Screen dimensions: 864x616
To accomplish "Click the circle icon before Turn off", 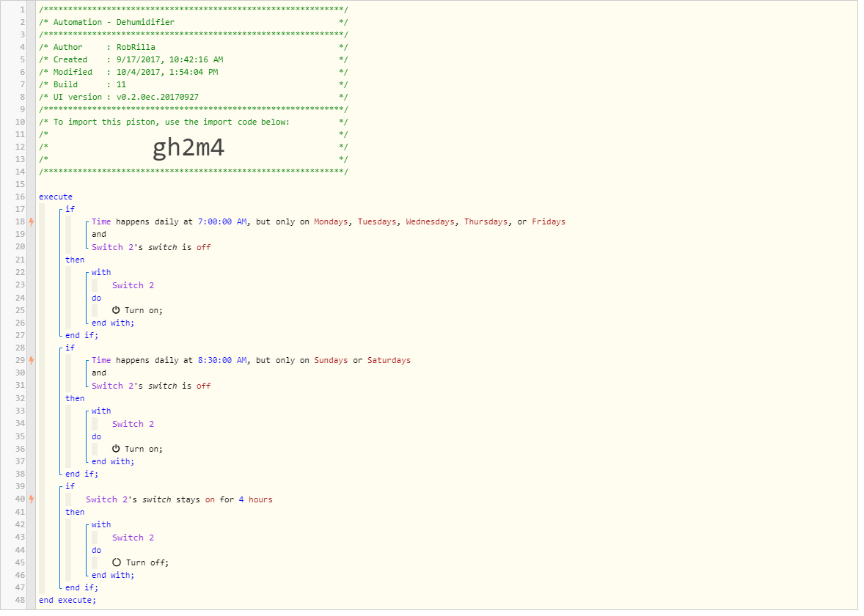I will 117,562.
